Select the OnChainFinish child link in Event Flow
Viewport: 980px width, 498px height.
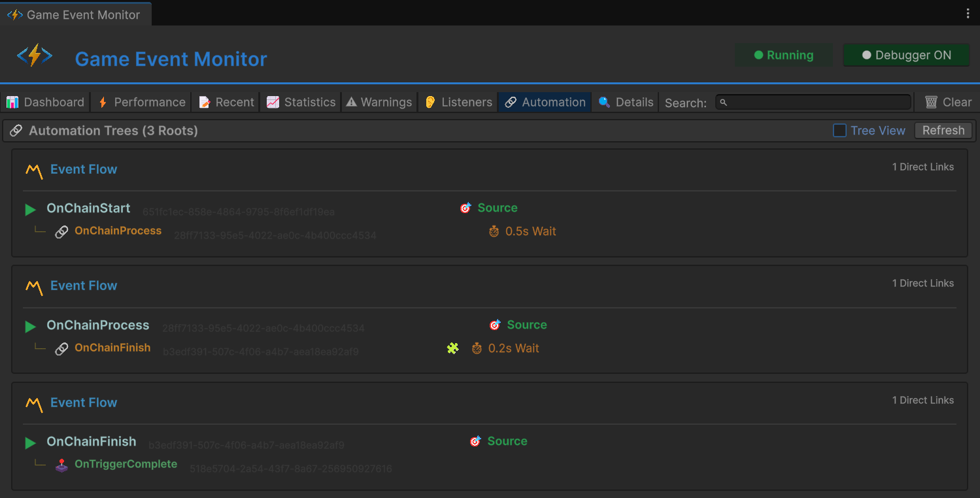pyautogui.click(x=112, y=348)
